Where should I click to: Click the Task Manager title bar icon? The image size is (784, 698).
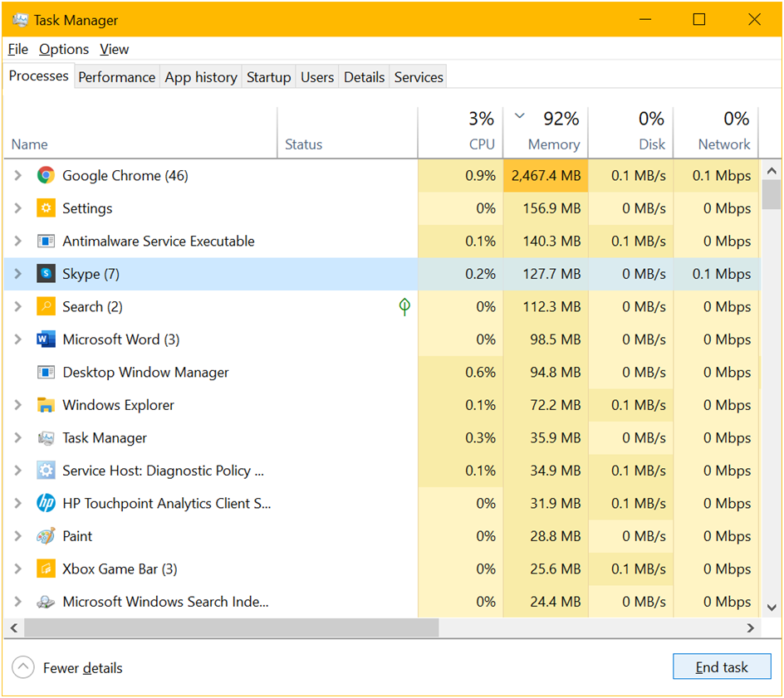(21, 20)
